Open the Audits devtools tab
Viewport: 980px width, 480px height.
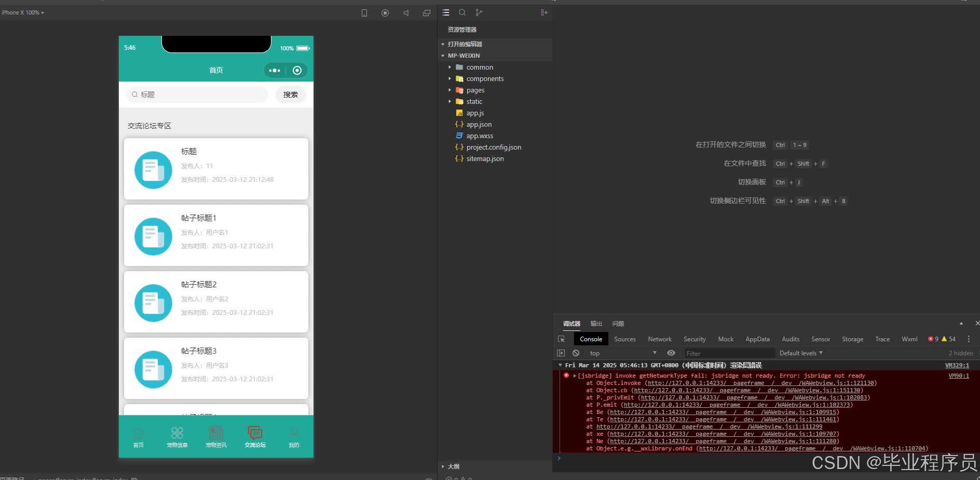tap(791, 339)
